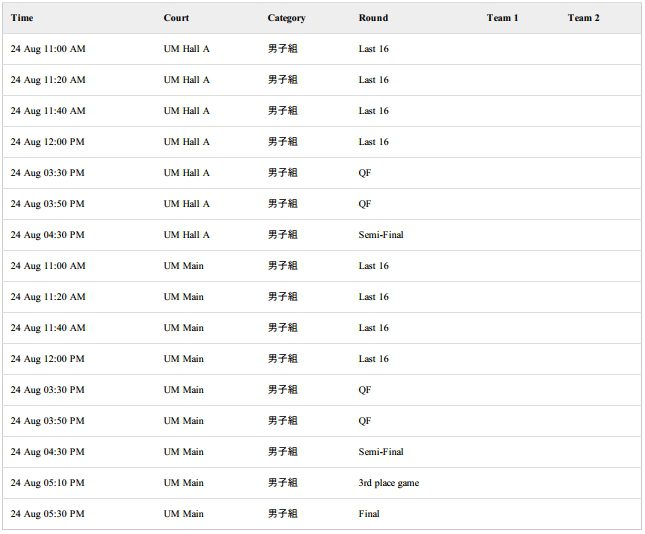This screenshot has width=645, height=534.
Task: Select the 11:20 AM UM Hall A match
Action: tap(322, 80)
